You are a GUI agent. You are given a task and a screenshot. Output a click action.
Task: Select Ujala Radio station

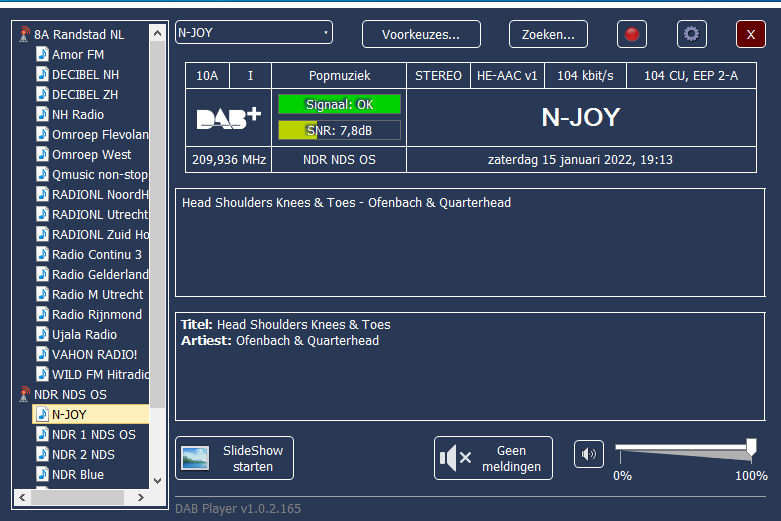point(84,335)
